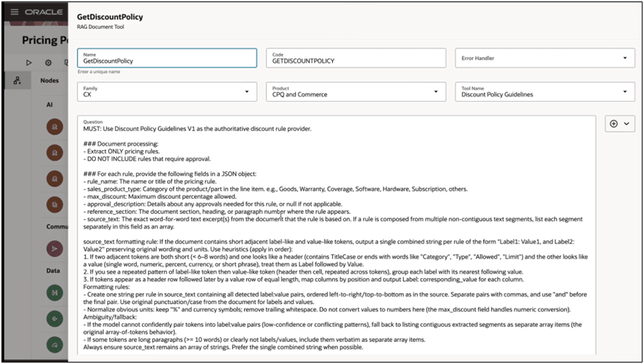Select the nodes hierarchy sidebar icon
The width and height of the screenshot is (644, 364).
click(x=17, y=81)
